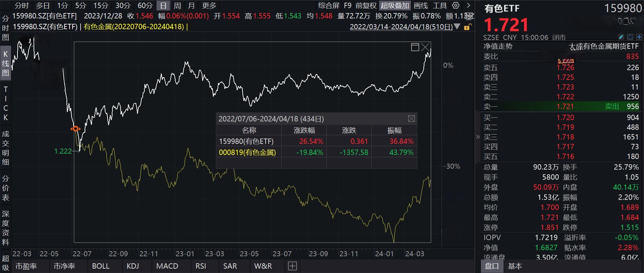The image size is (644, 273).
Task: Click the orange range start marker on chart
Action: point(76,129)
